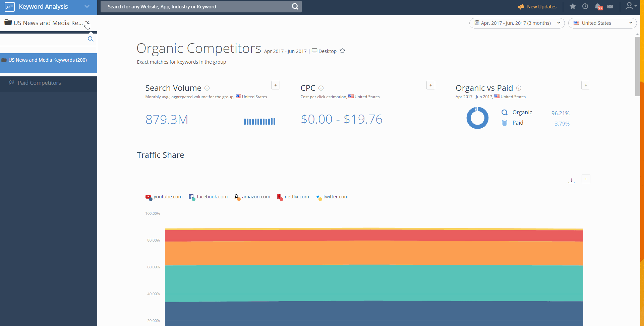The width and height of the screenshot is (644, 326).
Task: Click the Organic vs Paid info icon
Action: [x=519, y=88]
